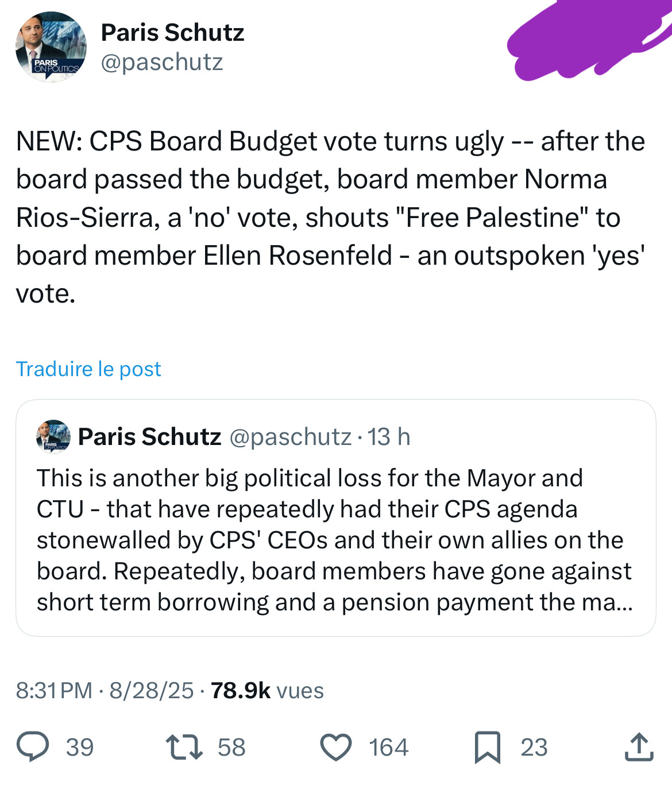672x801 pixels.
Task: Select Paris Schutz name in header
Action: click(x=172, y=33)
